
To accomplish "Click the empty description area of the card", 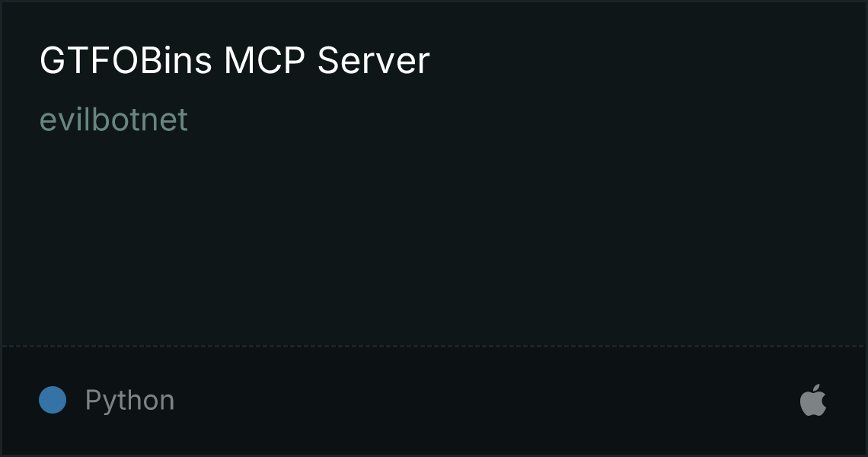I will pyautogui.click(x=434, y=238).
